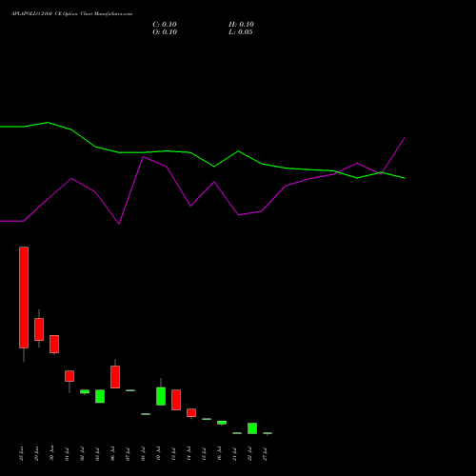The height and width of the screenshot is (476, 476).
Task: Click the APLAPOLLO 2160 CE chart title
Action: tap(71, 14)
